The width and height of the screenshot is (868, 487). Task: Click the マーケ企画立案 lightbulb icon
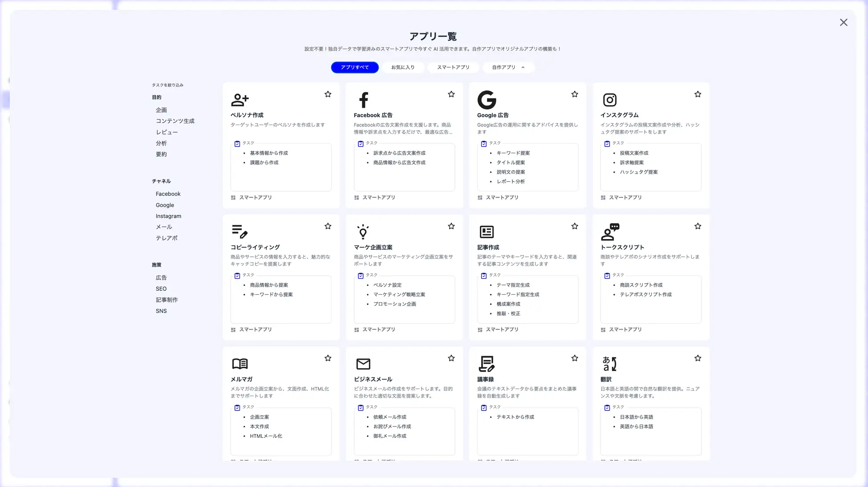click(363, 231)
